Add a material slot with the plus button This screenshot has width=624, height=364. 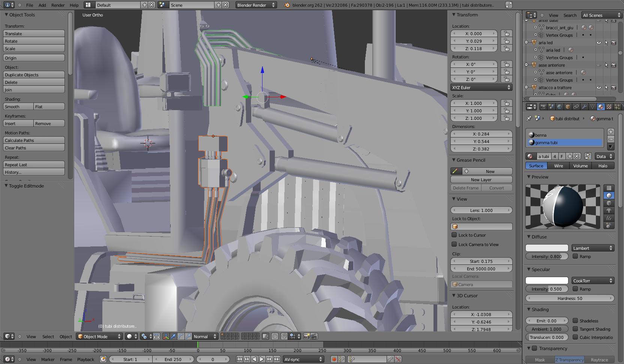611,132
